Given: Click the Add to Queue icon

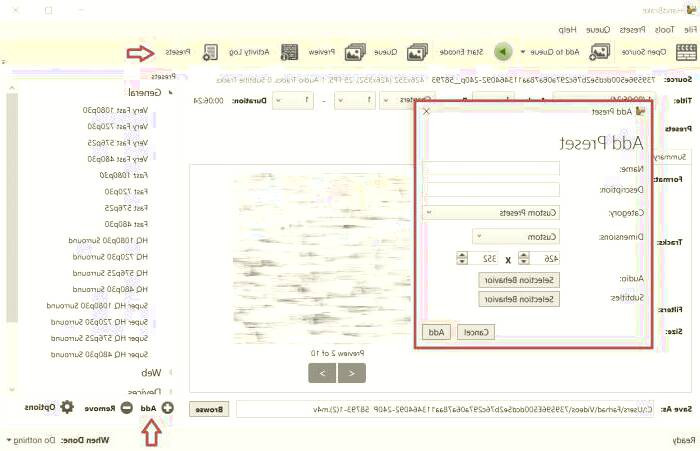Looking at the screenshot, I should (418, 51).
